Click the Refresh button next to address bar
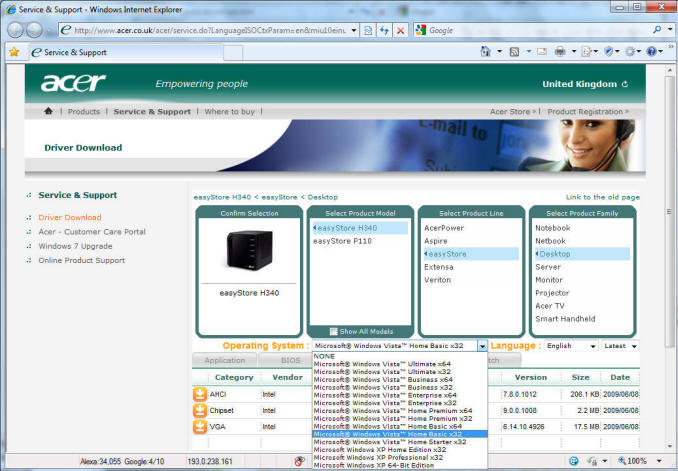This screenshot has height=471, width=678. pos(384,31)
